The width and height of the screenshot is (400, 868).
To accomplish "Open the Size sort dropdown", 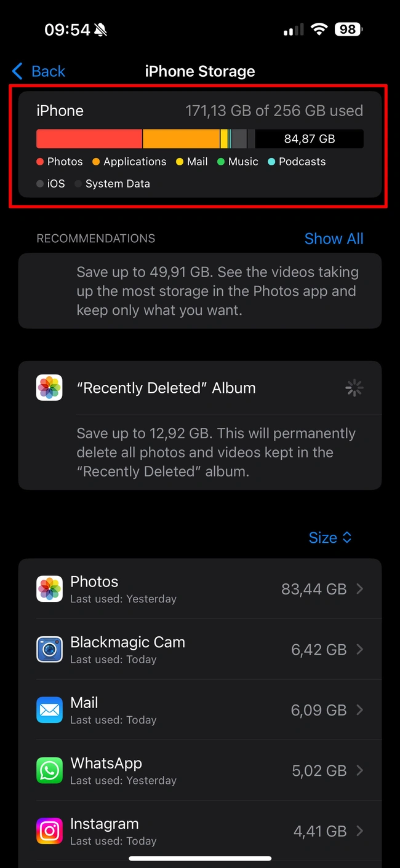I will coord(330,538).
